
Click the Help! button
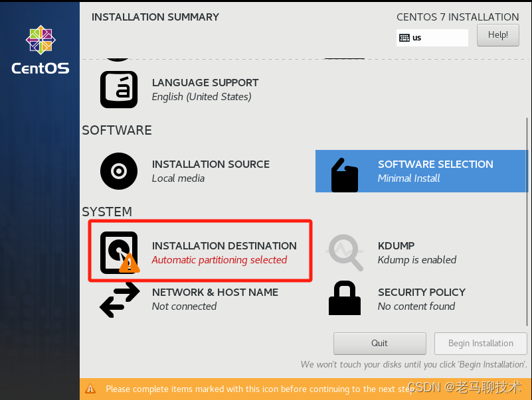(x=497, y=35)
